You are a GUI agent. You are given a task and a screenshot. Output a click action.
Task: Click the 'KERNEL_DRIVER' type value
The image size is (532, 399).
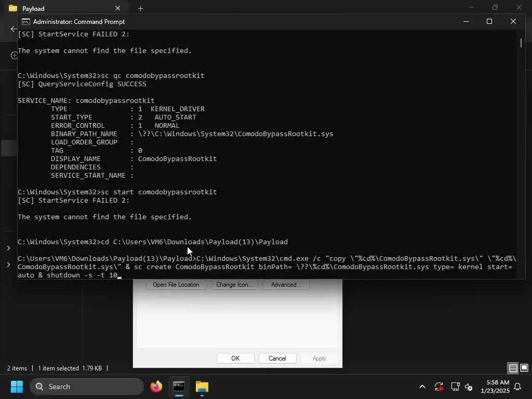(x=178, y=109)
